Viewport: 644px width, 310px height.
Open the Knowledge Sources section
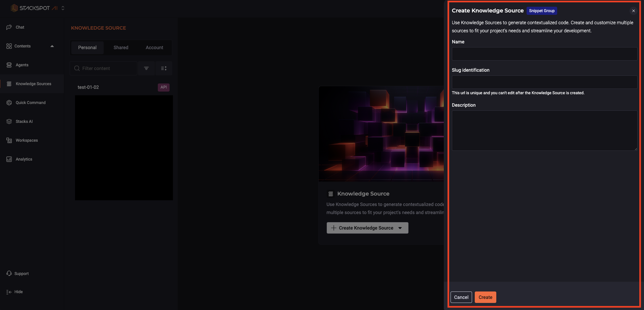pos(33,83)
